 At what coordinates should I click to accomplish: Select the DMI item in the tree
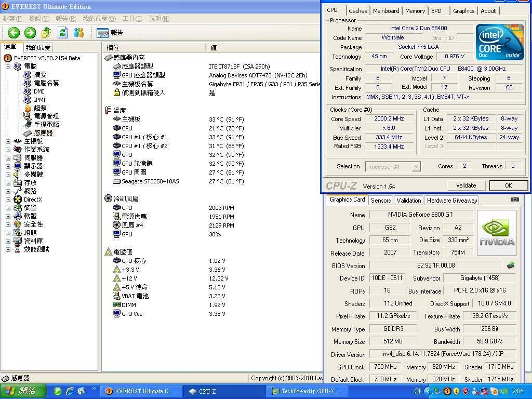click(x=38, y=91)
